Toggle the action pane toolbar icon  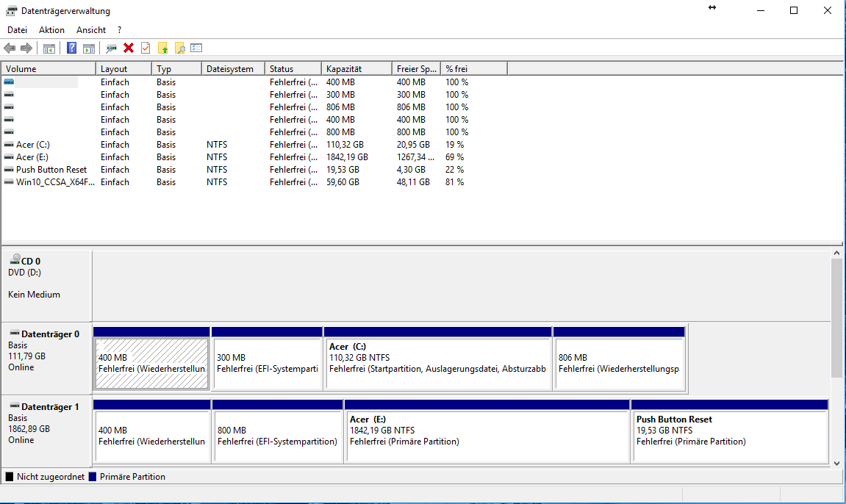(88, 48)
